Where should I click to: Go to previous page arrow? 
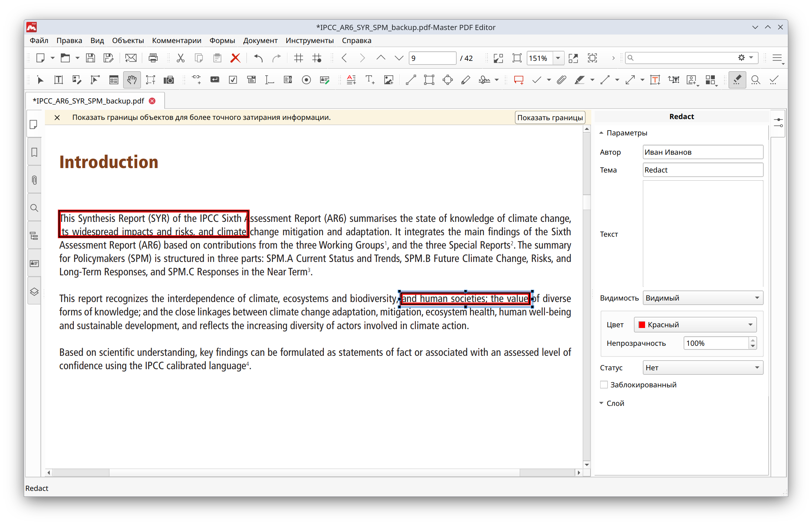pos(344,58)
